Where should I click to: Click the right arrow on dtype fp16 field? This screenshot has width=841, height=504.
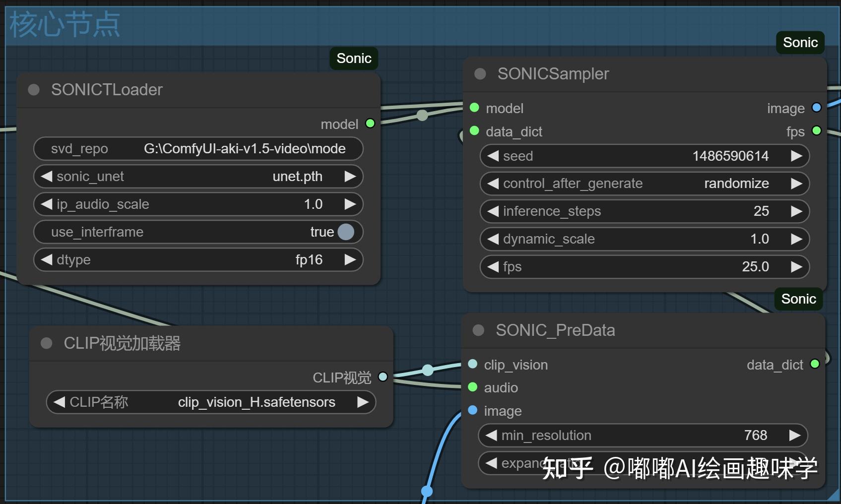[x=351, y=259]
